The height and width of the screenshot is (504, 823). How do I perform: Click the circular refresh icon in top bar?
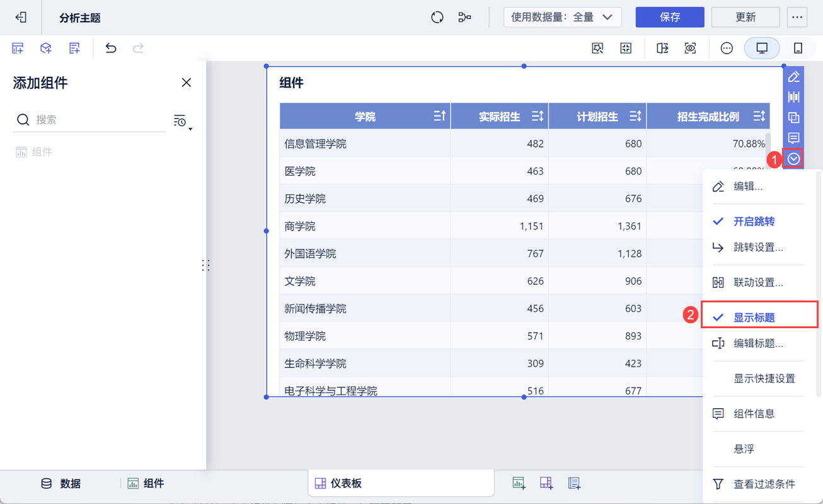point(437,18)
